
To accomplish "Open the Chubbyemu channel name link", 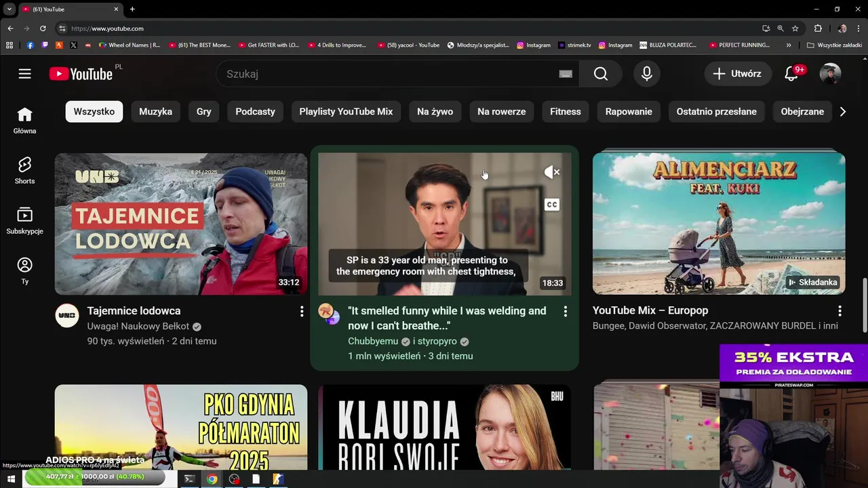I will tap(373, 341).
